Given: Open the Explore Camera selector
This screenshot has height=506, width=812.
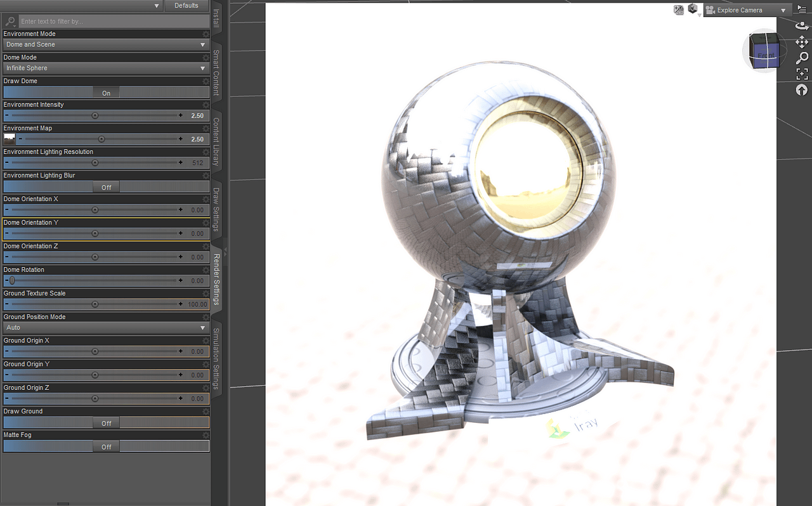Looking at the screenshot, I should (747, 10).
